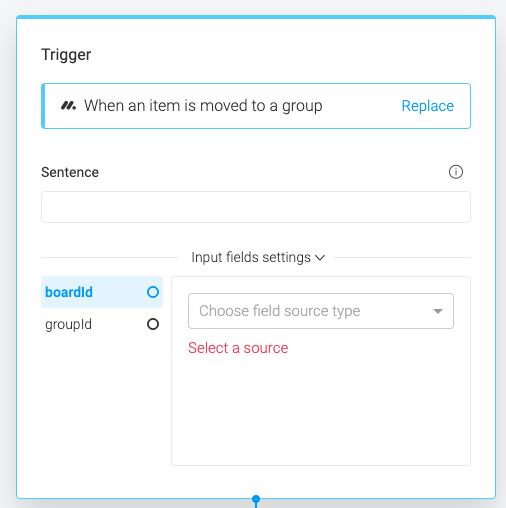506x508 pixels.
Task: Switch to the groupId field tab
Action: coord(102,324)
